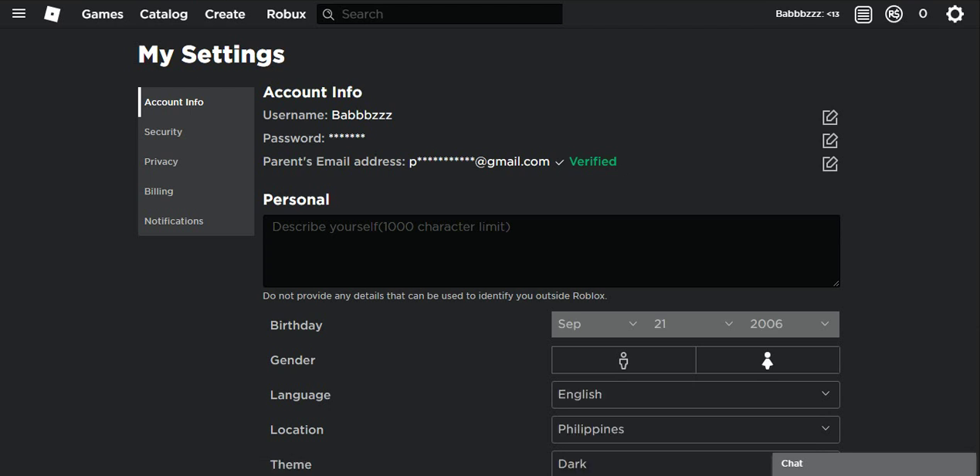Change birthday year from 2006
Viewport: 980px width, 476px height.
790,324
